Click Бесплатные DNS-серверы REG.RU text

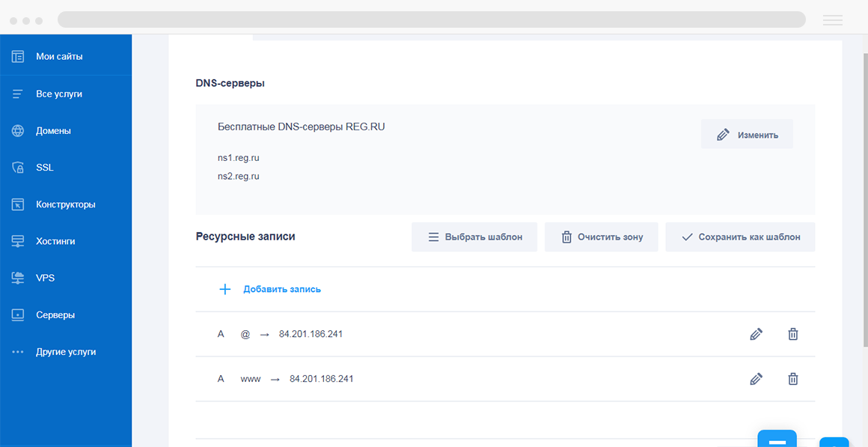(x=301, y=127)
